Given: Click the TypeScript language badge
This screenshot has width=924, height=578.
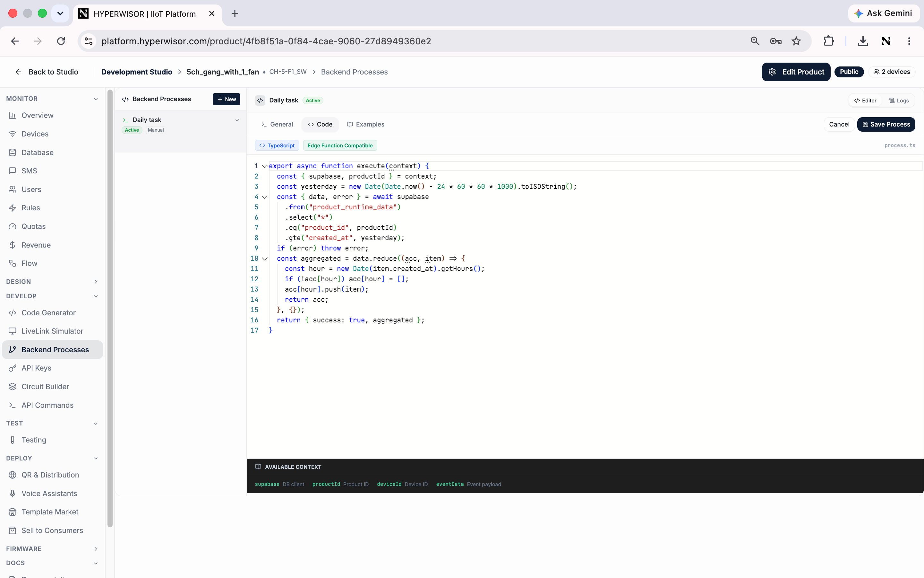Looking at the screenshot, I should tap(277, 145).
